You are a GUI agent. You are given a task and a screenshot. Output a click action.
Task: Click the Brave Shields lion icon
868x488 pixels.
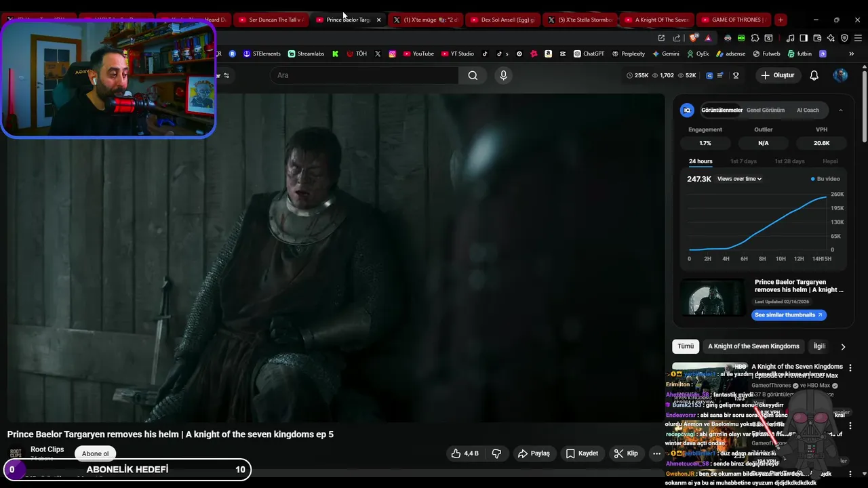click(693, 38)
